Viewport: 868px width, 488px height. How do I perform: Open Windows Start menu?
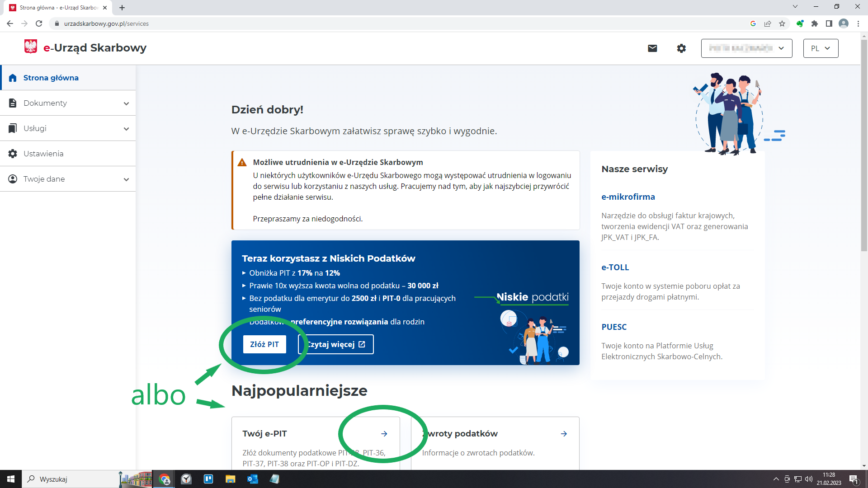11,479
